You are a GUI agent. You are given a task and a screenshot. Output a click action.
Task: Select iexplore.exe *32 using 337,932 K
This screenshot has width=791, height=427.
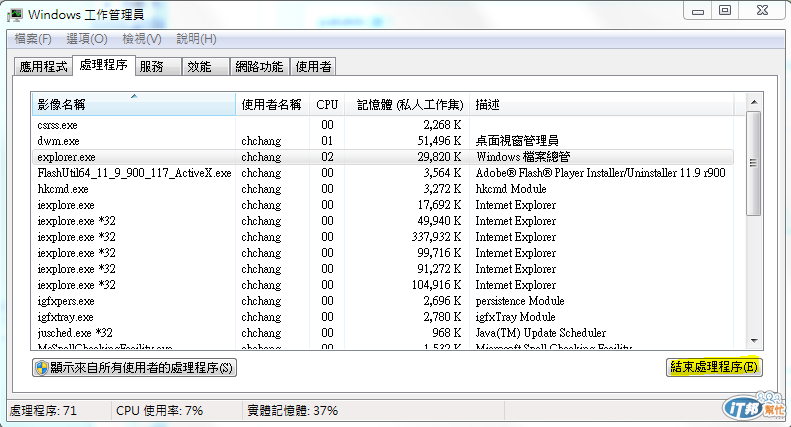[x=383, y=237]
